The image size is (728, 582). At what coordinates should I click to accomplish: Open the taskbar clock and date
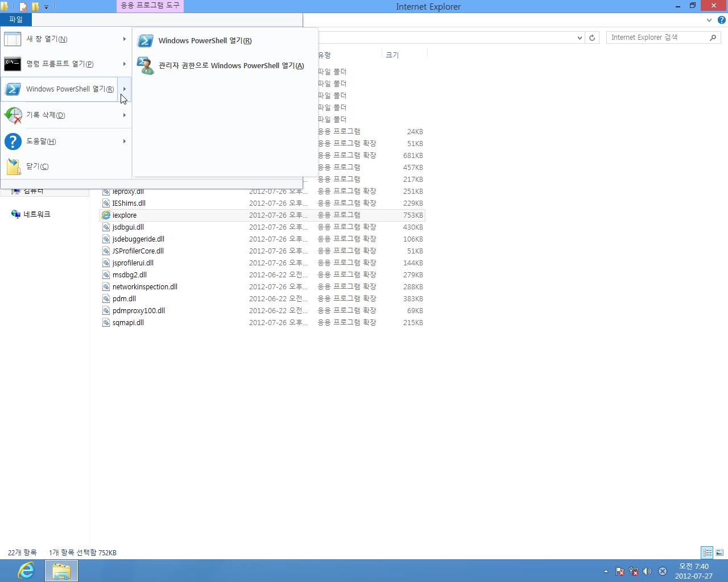click(693, 571)
